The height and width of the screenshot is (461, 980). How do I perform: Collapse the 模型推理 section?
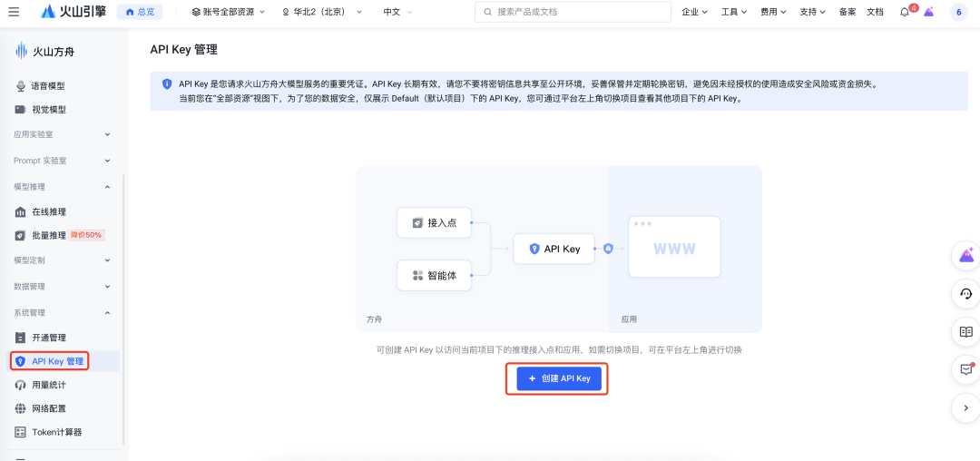[63, 187]
